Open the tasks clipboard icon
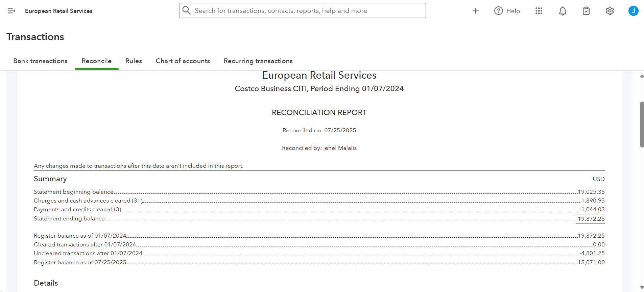 pyautogui.click(x=586, y=11)
